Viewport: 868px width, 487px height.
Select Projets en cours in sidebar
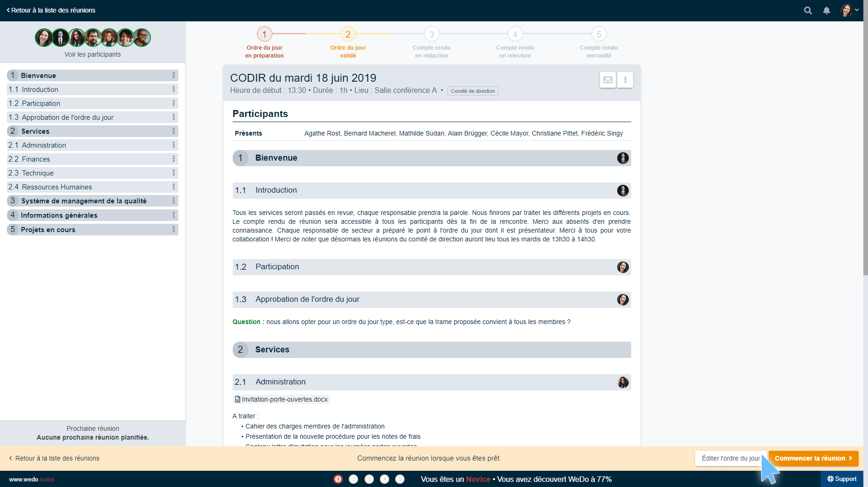click(92, 229)
